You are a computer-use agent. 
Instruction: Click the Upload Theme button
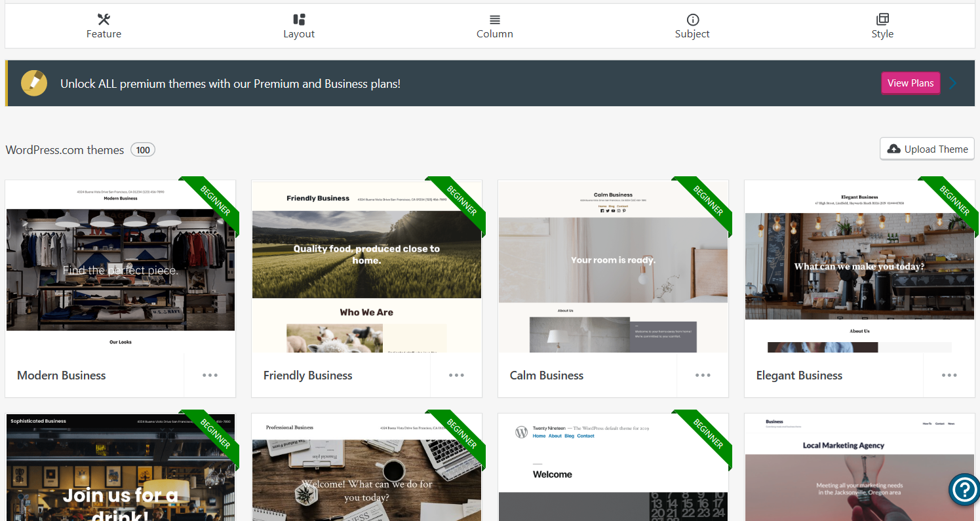tap(927, 149)
